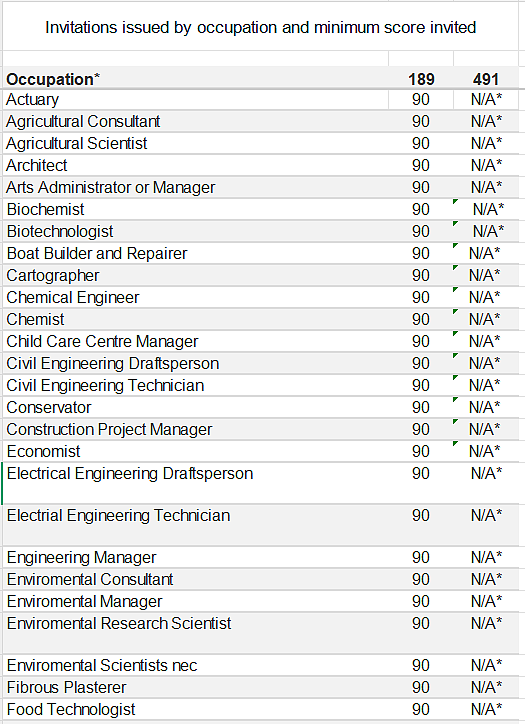525x724 pixels.
Task: Click the table title cell
Action: coord(260,28)
